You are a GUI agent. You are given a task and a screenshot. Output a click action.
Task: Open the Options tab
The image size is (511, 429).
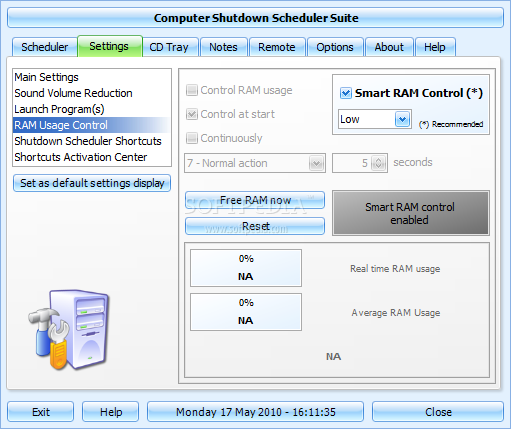pos(335,47)
